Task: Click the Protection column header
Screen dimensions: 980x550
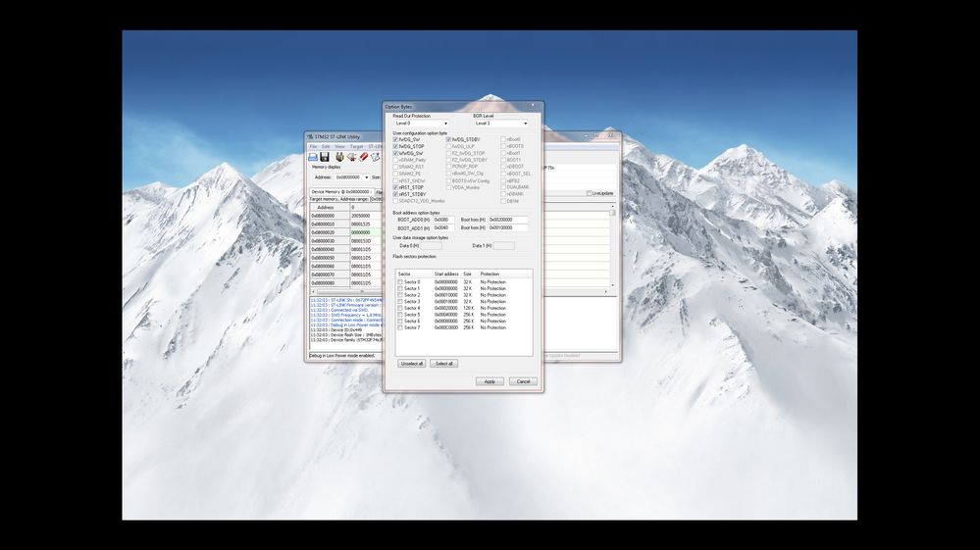Action: 505,275
